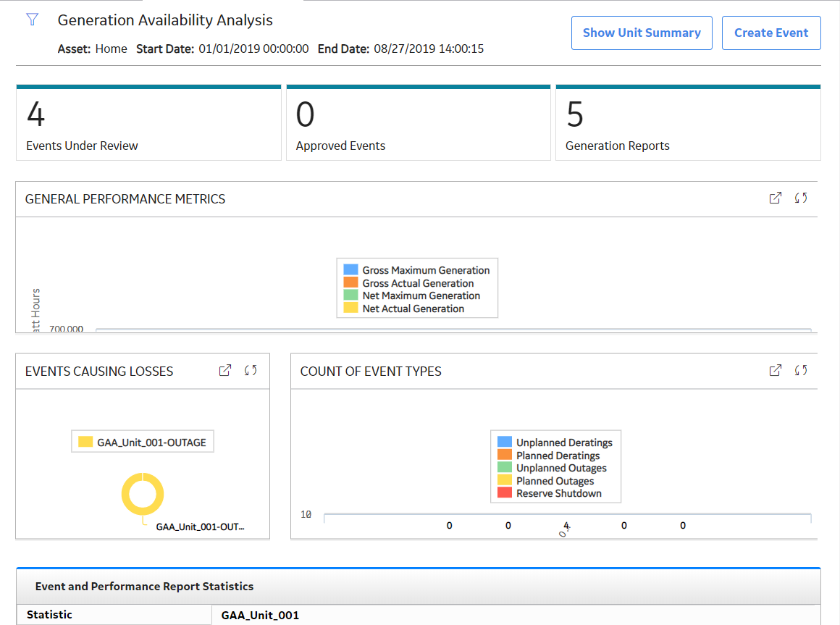Pop out General Performance Metrics chart
Image resolution: width=840 pixels, height=625 pixels.
coord(775,198)
